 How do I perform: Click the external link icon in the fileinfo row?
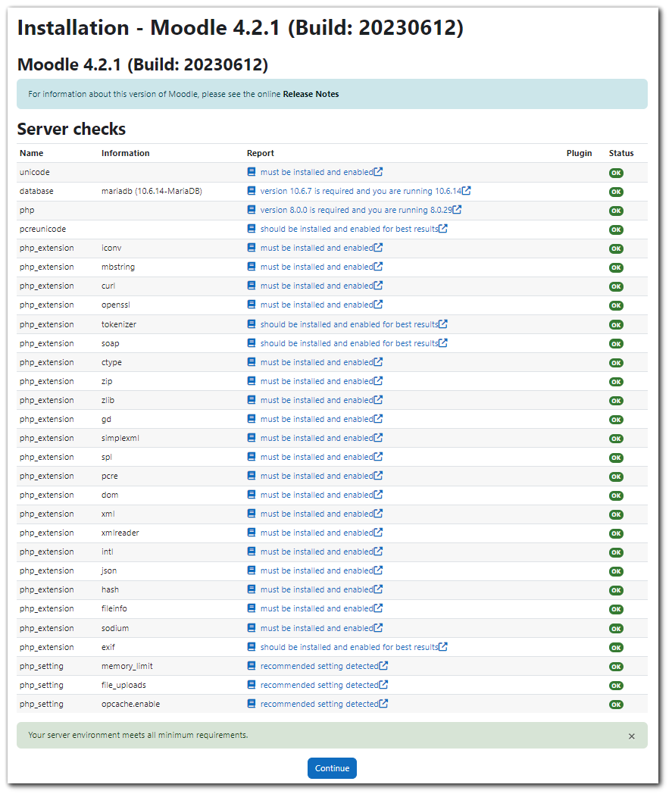click(x=378, y=608)
